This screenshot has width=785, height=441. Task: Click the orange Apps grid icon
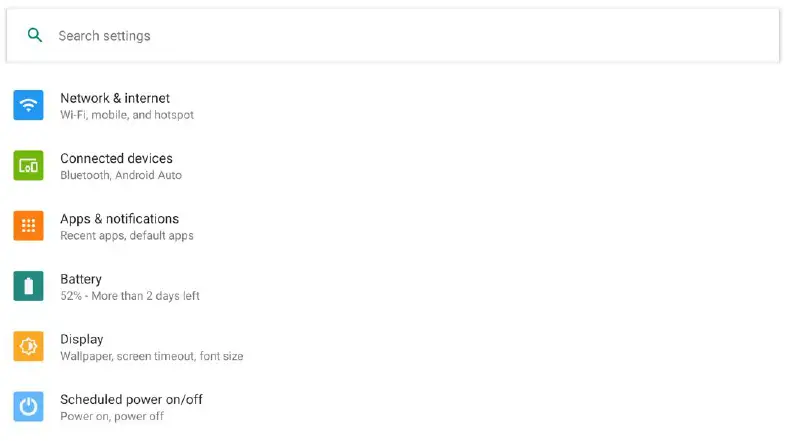[28, 226]
